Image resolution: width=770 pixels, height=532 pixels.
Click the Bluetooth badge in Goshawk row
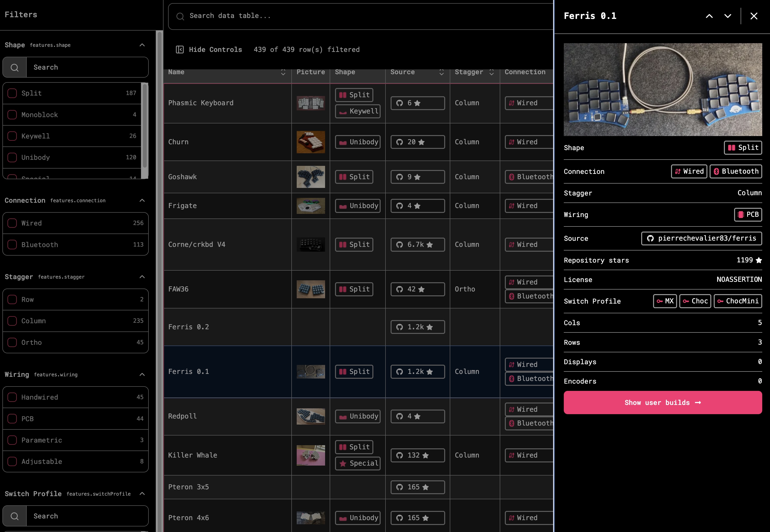tap(529, 177)
